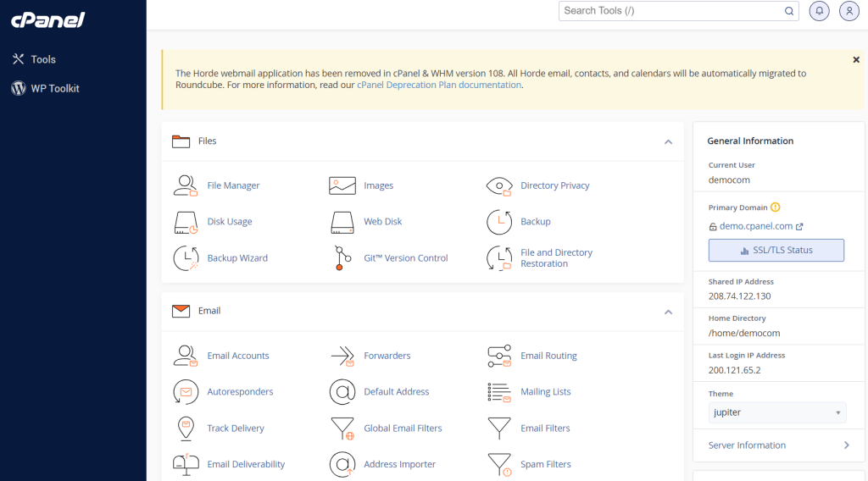This screenshot has height=481, width=868.
Task: Open the Theme jupiter dropdown
Action: (x=776, y=412)
